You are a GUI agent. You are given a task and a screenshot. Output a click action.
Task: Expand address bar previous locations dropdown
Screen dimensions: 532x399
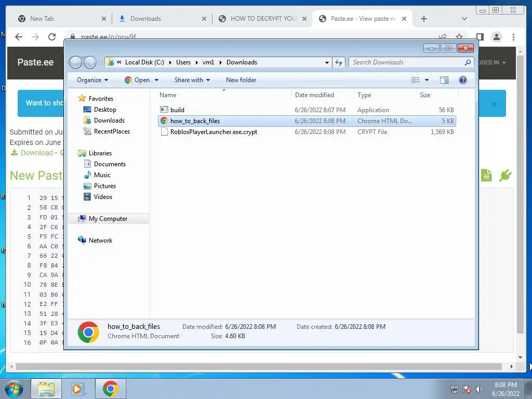tap(327, 62)
